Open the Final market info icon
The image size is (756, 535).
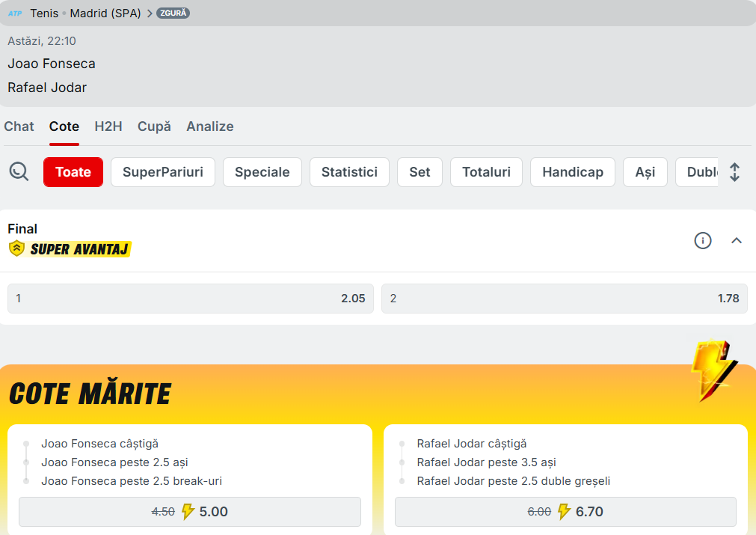click(x=702, y=240)
